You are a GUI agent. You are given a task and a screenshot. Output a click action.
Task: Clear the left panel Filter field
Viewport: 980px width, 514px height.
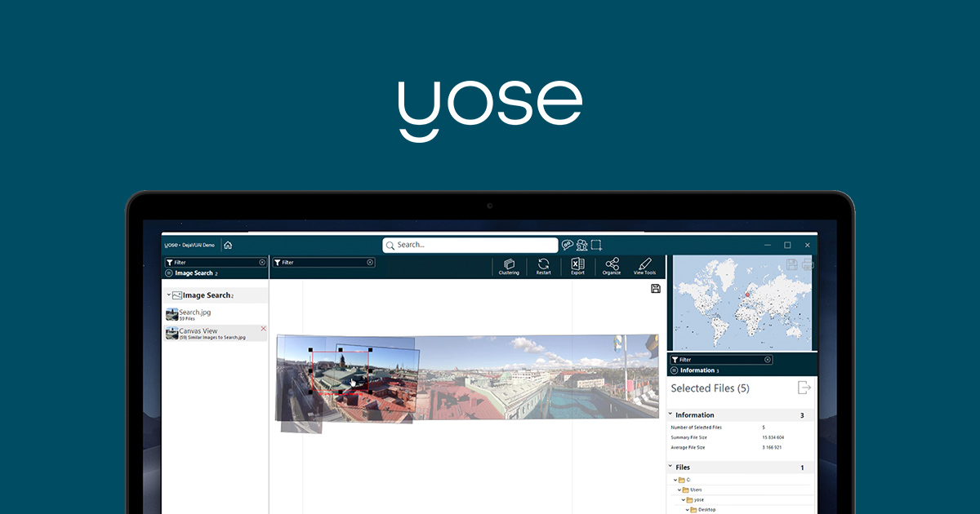262,263
